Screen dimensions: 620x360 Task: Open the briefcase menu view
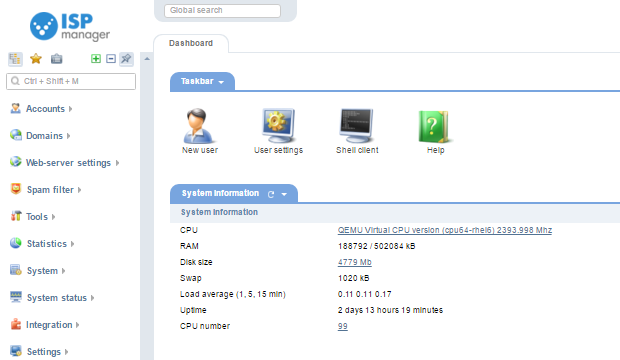point(57,59)
